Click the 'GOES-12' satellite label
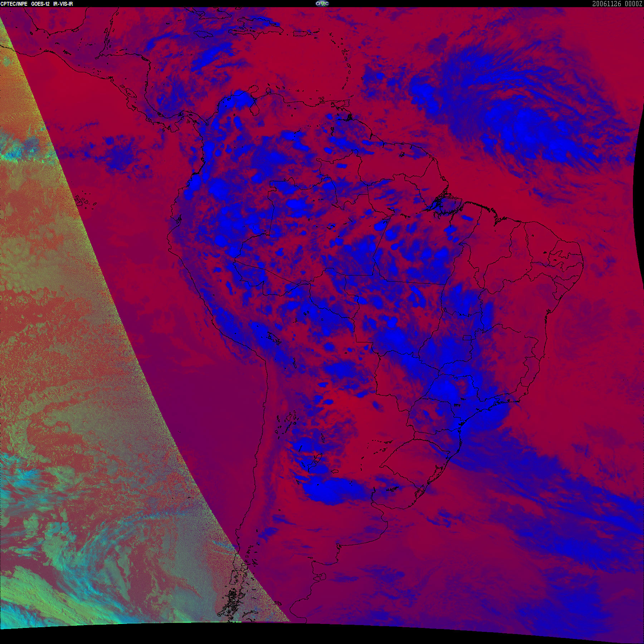The width and height of the screenshot is (644, 644). pos(40,4)
